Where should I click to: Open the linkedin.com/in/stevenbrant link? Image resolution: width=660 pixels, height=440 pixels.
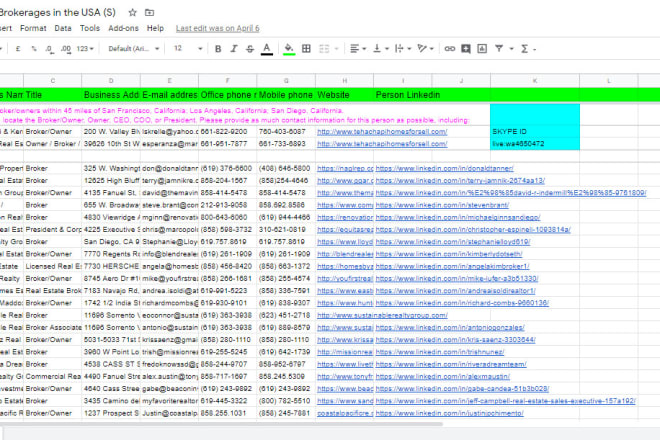pyautogui.click(x=442, y=205)
